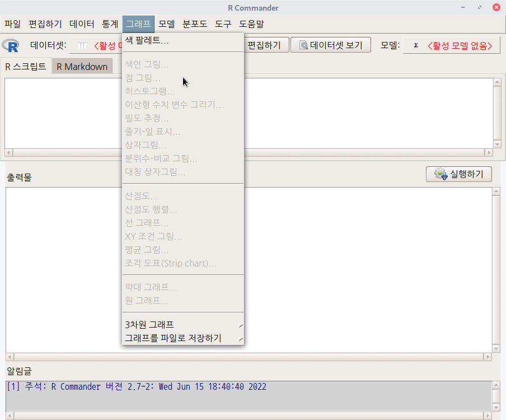Viewport: 506px width, 420px height.
Task: Click script pane scrollbar up arrow
Action: click(x=497, y=82)
